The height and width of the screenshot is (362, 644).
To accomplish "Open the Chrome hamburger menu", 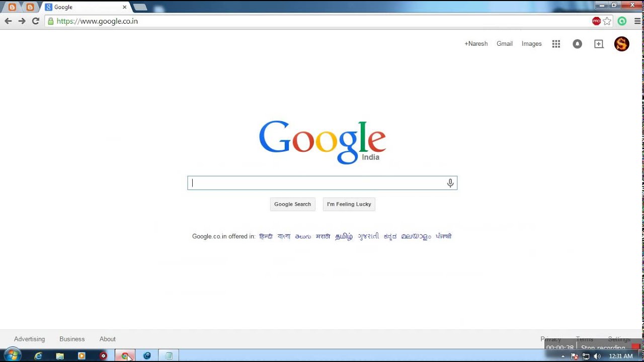I will click(x=637, y=21).
